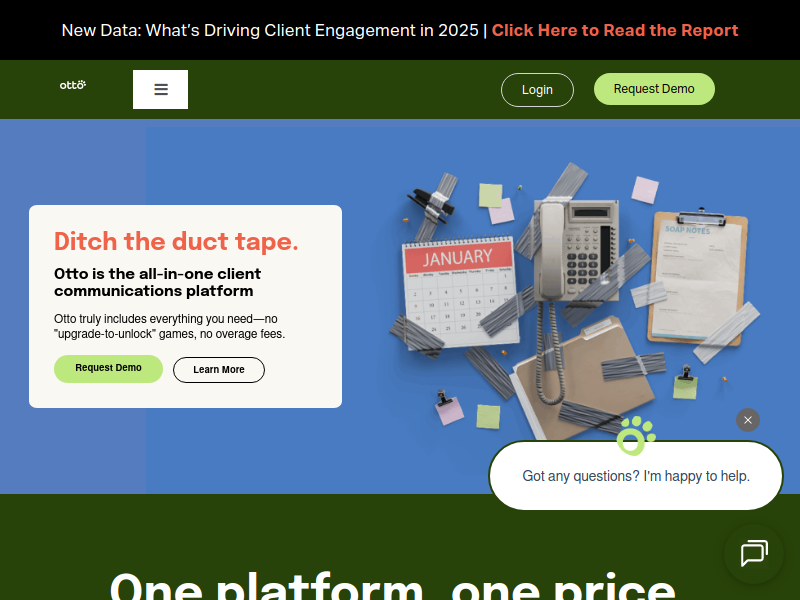
Task: Click the all-in-one client communications subheading
Action: point(157,282)
